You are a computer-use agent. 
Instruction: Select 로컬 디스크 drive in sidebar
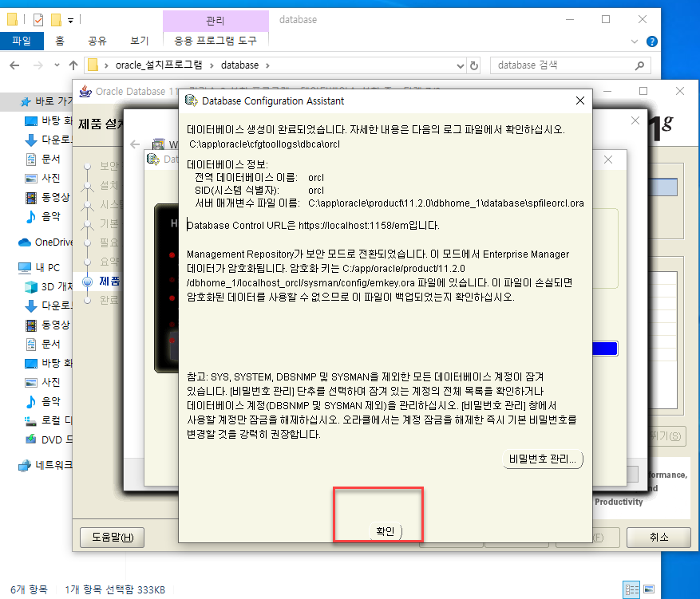tap(48, 420)
